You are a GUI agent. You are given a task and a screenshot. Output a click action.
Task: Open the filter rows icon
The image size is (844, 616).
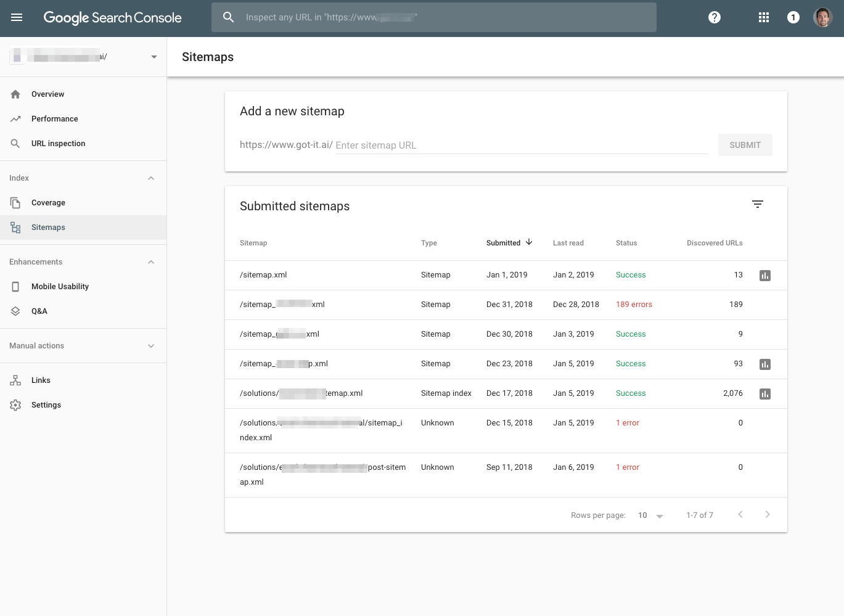click(758, 204)
